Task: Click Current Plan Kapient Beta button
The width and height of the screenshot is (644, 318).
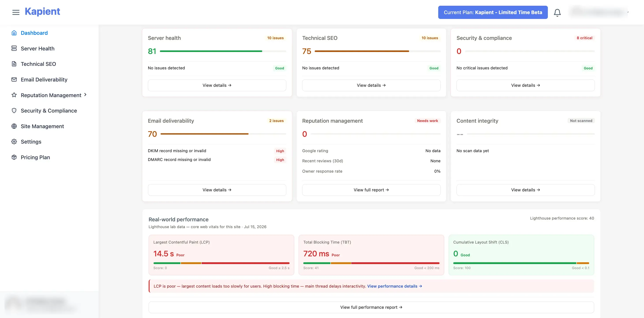Action: [493, 12]
